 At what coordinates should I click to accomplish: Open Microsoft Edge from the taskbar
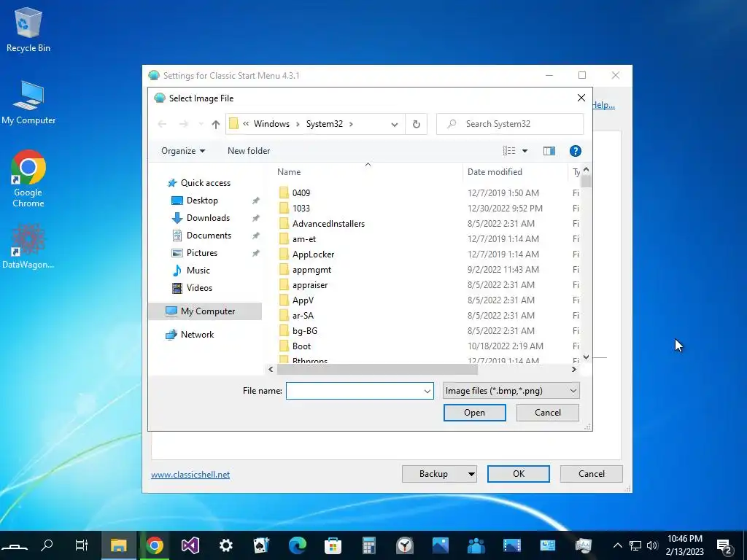click(298, 545)
